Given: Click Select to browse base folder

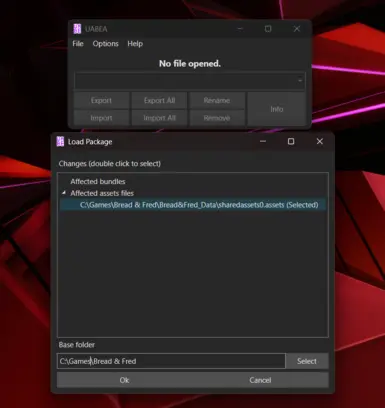Looking at the screenshot, I should coord(307,361).
